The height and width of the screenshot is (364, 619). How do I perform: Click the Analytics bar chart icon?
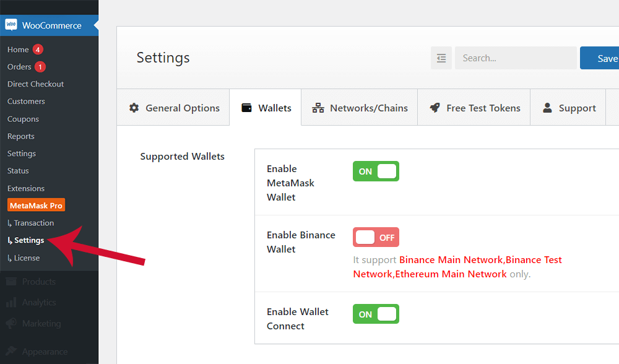[11, 303]
